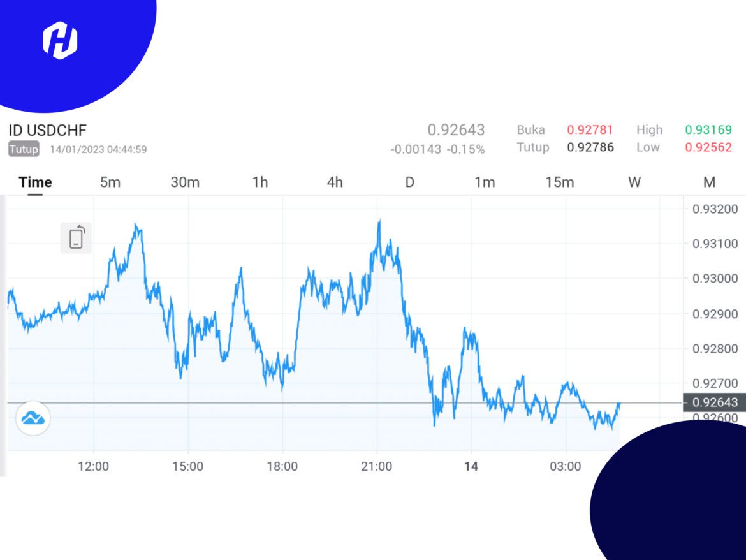This screenshot has height=560, width=746.
Task: Click the rotate-to-landscape phone icon
Action: click(76, 237)
